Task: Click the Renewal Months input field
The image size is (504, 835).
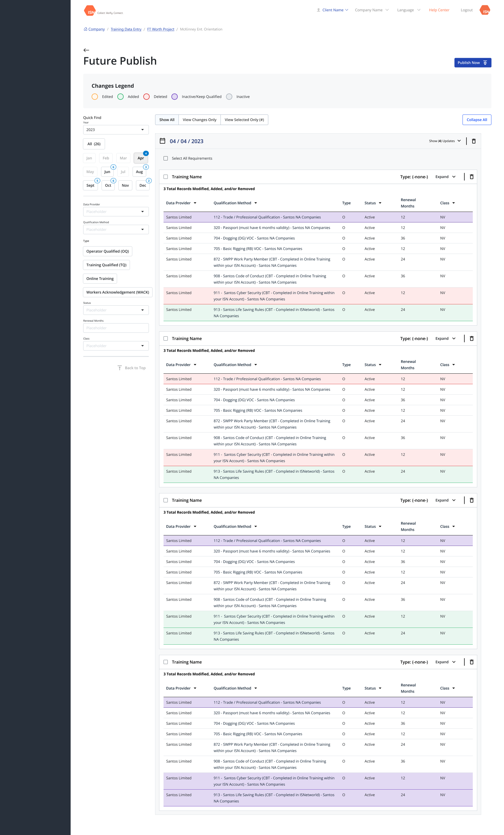Action: [116, 328]
